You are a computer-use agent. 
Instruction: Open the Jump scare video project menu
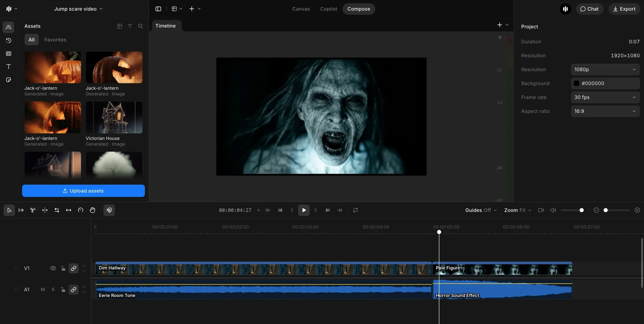78,9
